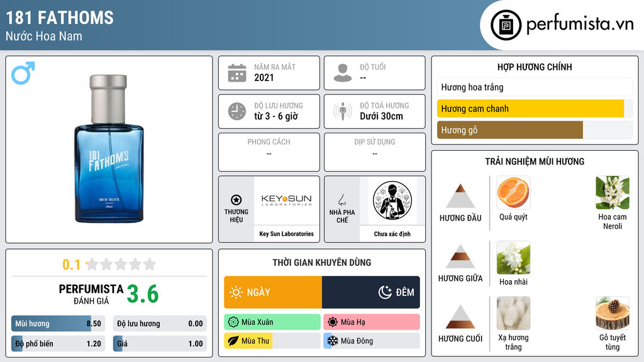
Task: Click the Dịp sử dụng card
Action: (x=375, y=152)
